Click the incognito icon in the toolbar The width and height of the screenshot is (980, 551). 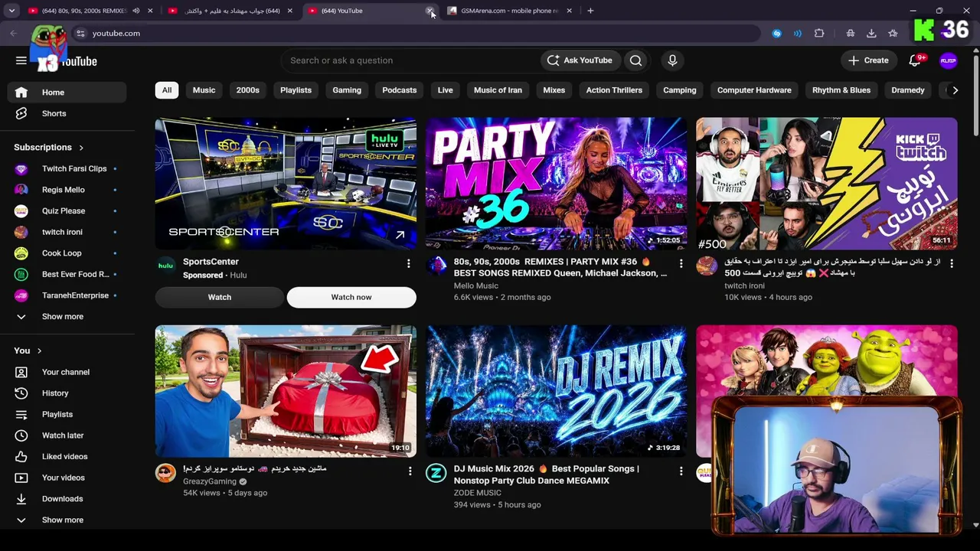click(850, 34)
